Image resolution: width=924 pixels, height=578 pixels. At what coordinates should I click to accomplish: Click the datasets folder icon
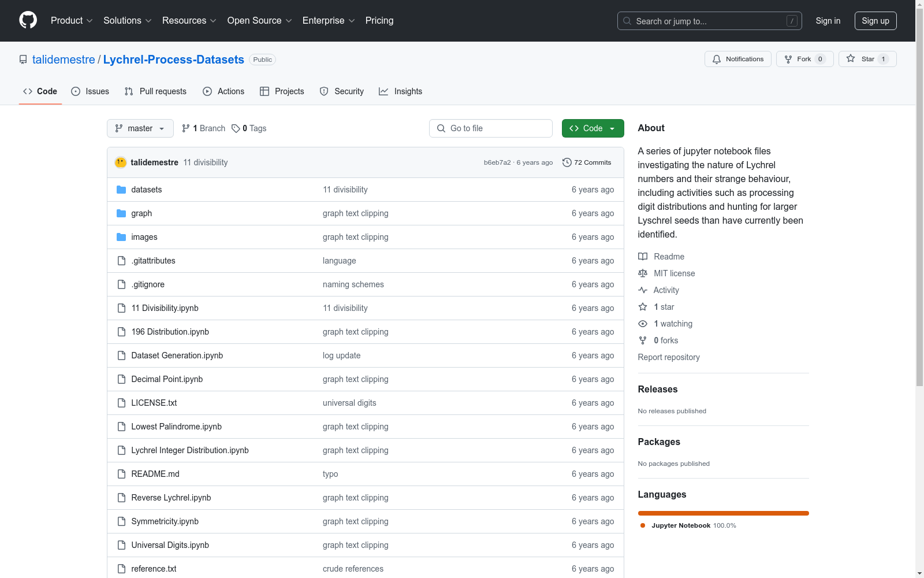[x=121, y=190]
